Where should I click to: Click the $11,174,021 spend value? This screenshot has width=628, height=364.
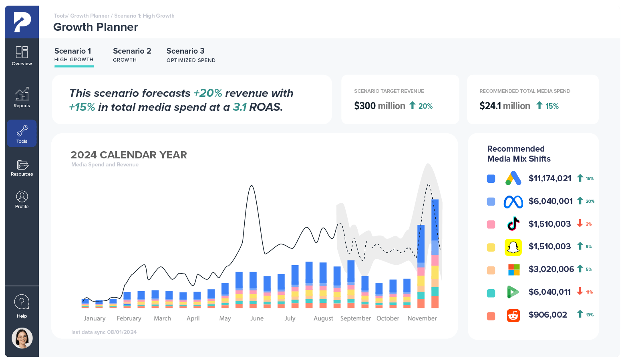[x=550, y=178]
